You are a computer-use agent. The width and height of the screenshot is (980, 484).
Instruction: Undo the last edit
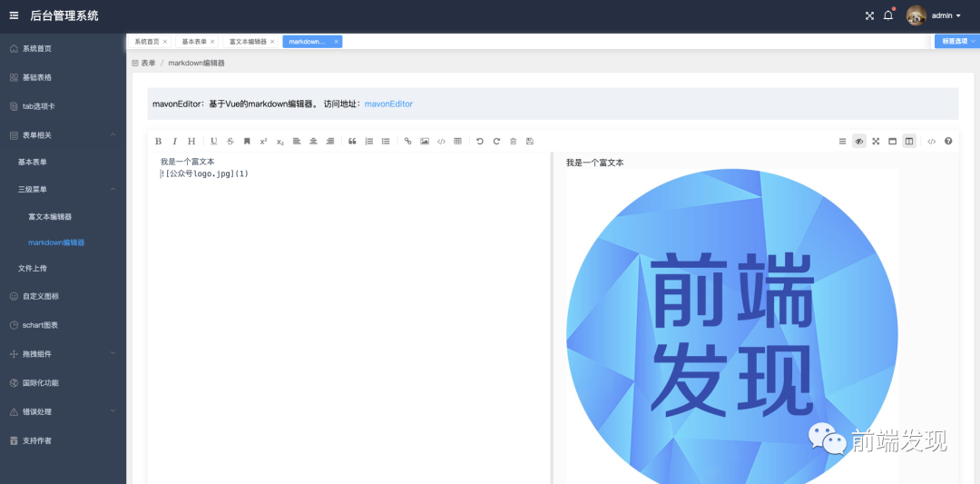480,142
